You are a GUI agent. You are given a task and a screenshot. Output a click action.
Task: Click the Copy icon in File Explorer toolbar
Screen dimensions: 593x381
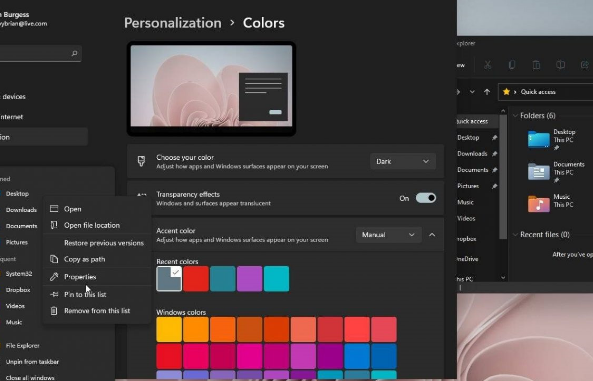512,65
